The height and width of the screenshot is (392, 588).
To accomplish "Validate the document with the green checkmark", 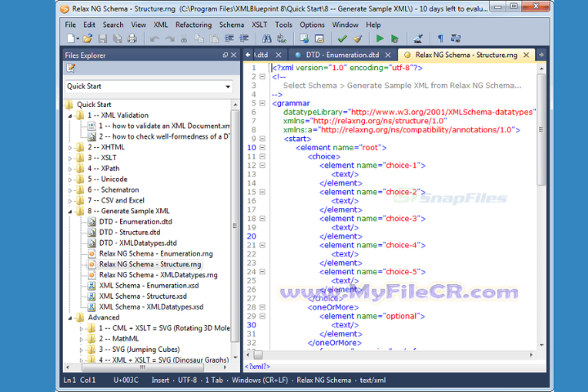I will [342, 38].
